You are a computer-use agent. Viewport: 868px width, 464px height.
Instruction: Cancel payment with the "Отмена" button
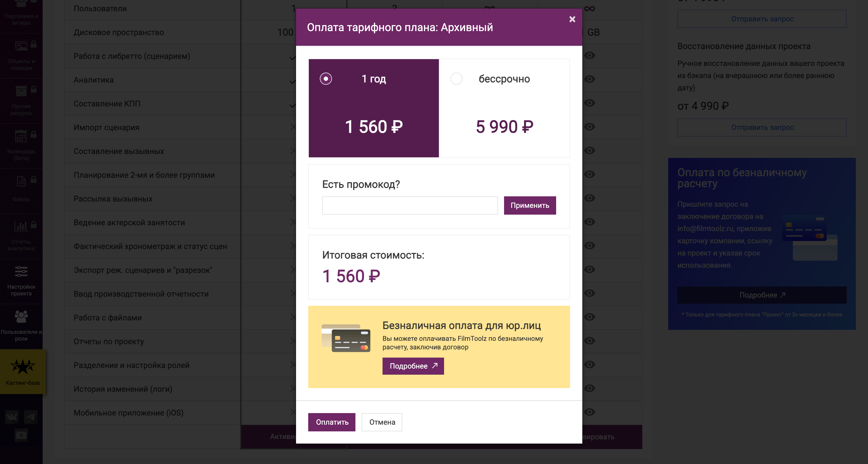click(382, 422)
